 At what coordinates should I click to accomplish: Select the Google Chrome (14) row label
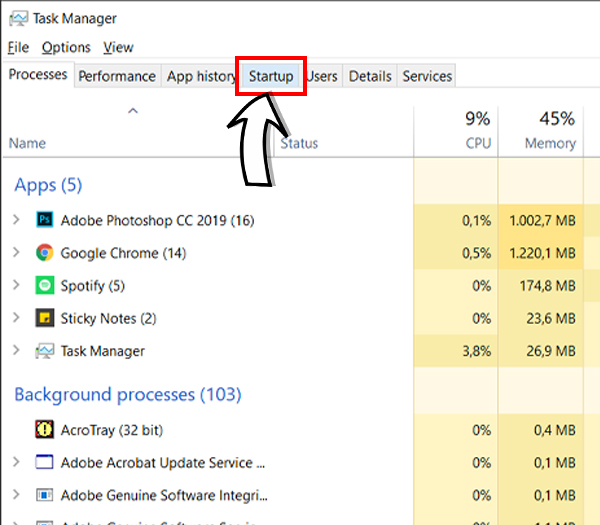123,253
